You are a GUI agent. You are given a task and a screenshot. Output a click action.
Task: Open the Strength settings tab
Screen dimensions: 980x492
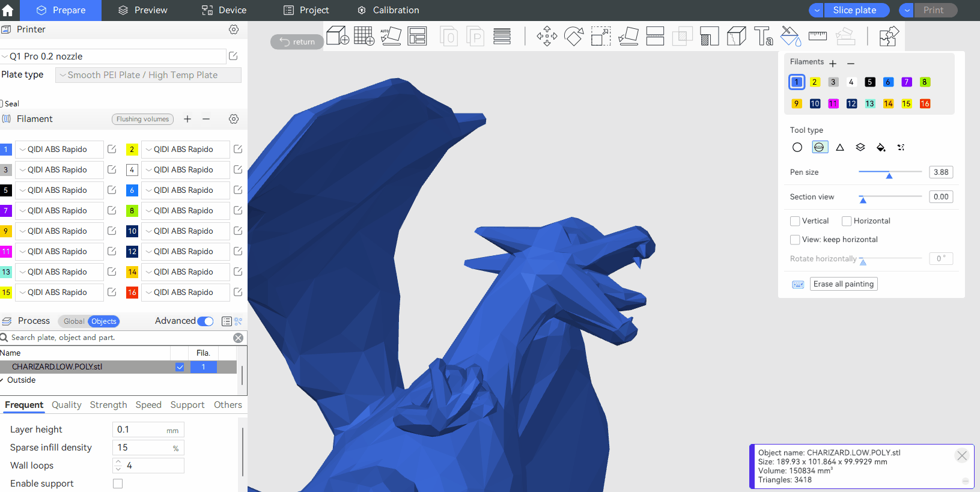click(x=108, y=405)
